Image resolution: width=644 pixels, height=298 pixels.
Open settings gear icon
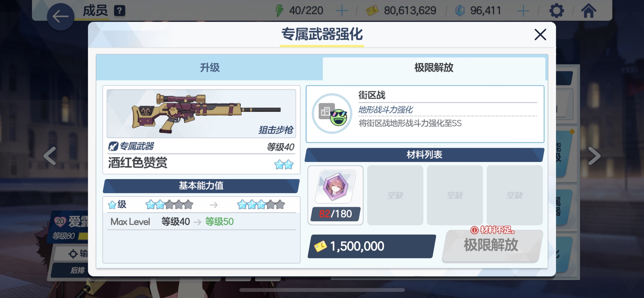pyautogui.click(x=557, y=11)
